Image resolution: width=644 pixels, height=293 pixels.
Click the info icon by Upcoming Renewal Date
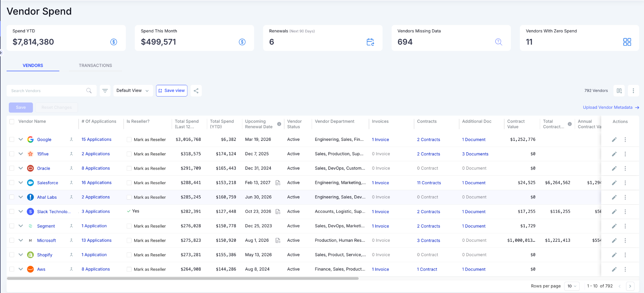279,124
